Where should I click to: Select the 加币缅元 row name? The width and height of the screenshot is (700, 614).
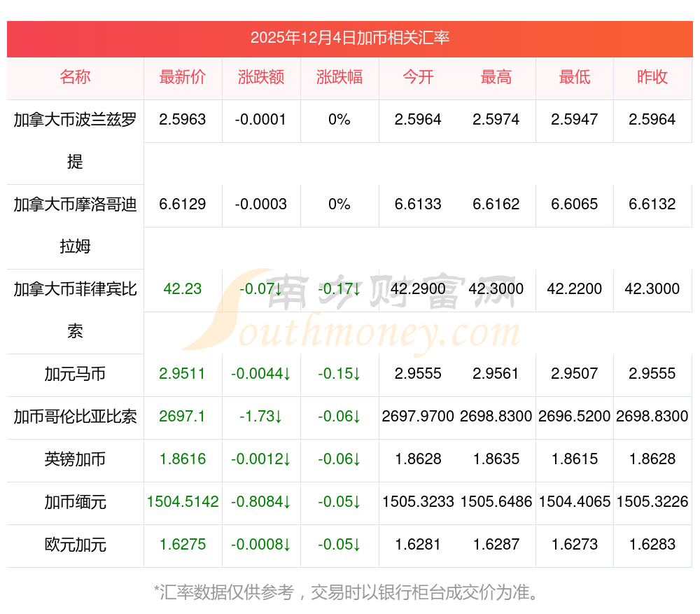coord(75,502)
